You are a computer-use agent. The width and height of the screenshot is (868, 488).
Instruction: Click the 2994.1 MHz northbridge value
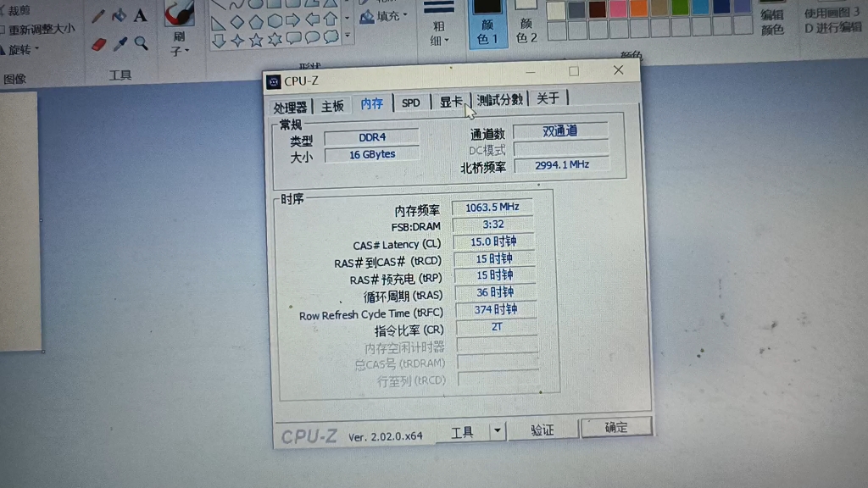point(562,165)
